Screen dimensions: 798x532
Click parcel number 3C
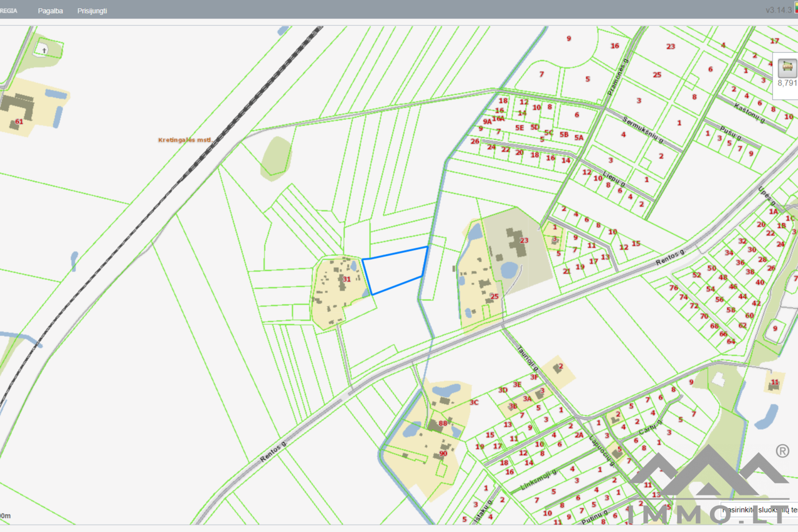474,402
